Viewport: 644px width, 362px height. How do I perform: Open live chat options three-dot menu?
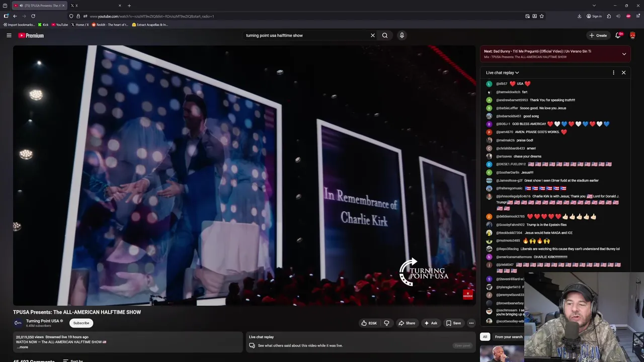tap(613, 72)
